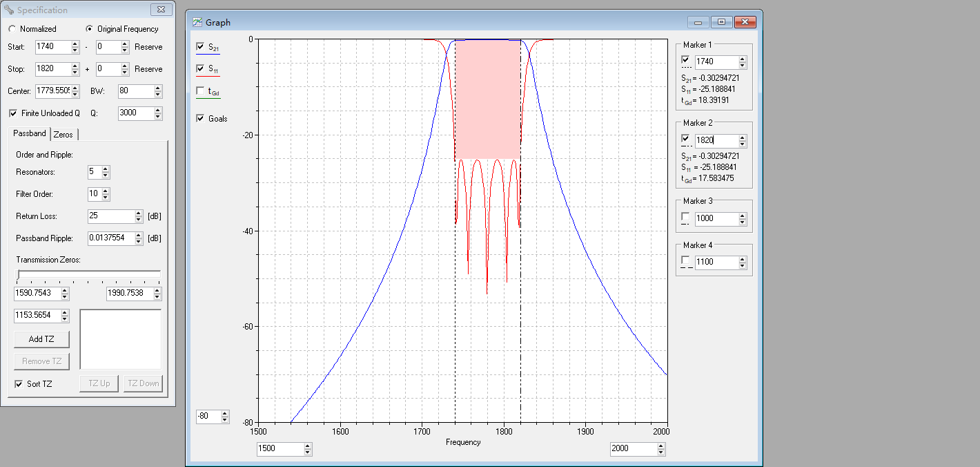Toggle the S21 trace checkbox
The height and width of the screenshot is (467, 980).
click(201, 46)
